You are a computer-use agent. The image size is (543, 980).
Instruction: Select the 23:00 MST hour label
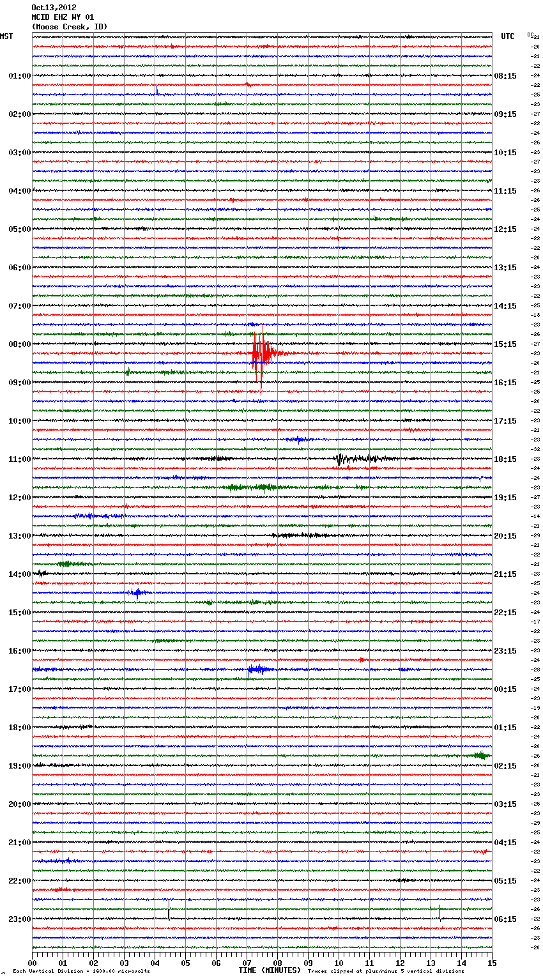(19, 919)
